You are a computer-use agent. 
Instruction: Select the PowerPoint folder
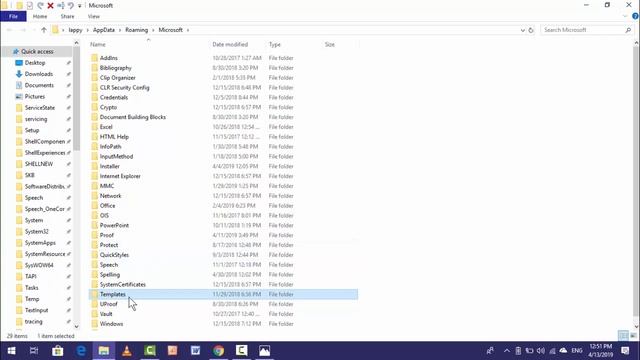point(114,225)
